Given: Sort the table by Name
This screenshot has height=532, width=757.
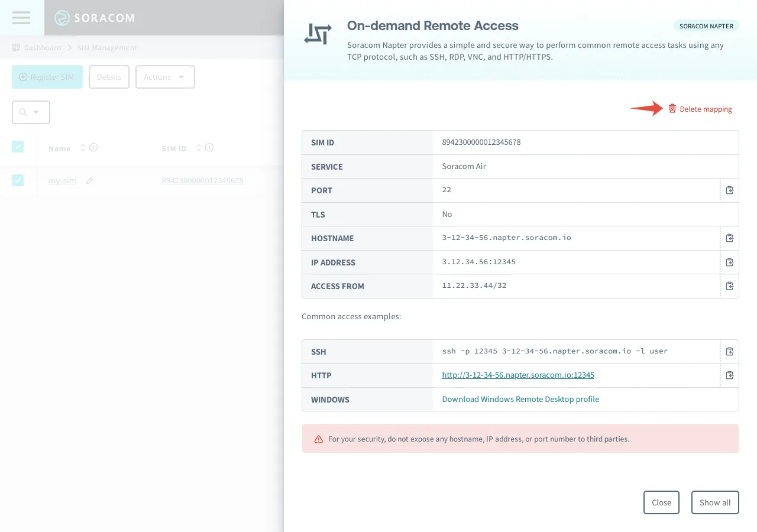Looking at the screenshot, I should [x=83, y=148].
